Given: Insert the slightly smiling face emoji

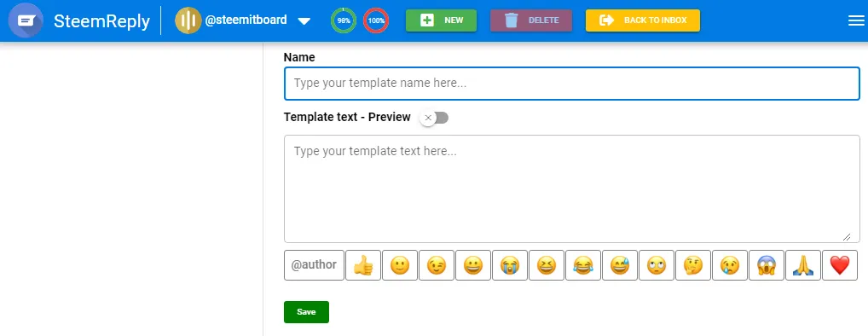Looking at the screenshot, I should pyautogui.click(x=400, y=265).
